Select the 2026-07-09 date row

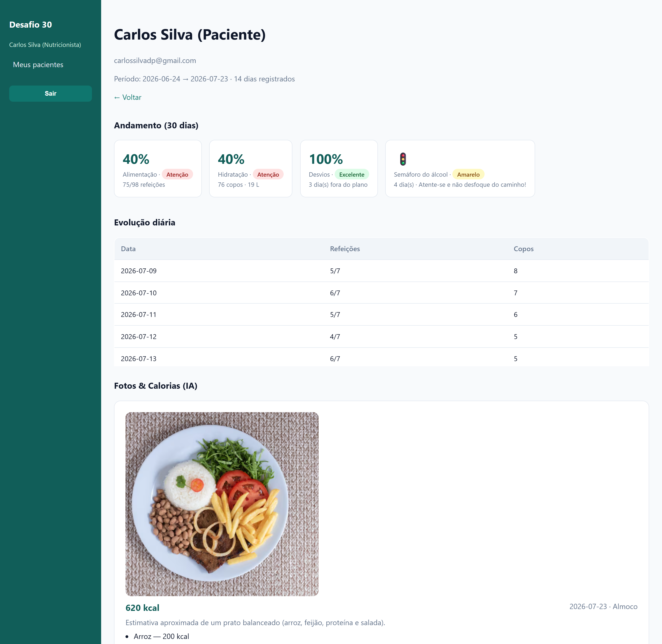(381, 270)
